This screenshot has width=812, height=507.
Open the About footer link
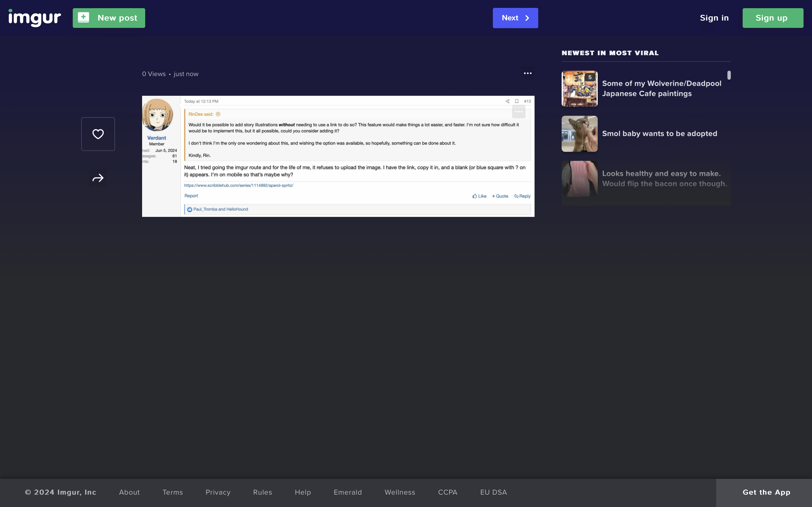point(129,492)
